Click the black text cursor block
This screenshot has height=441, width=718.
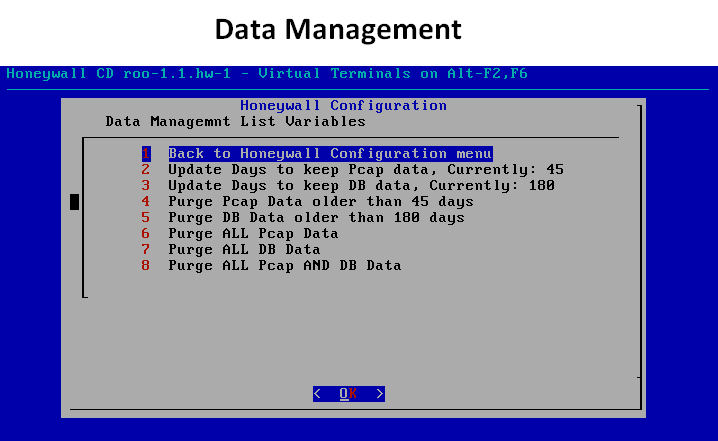pyautogui.click(x=74, y=201)
